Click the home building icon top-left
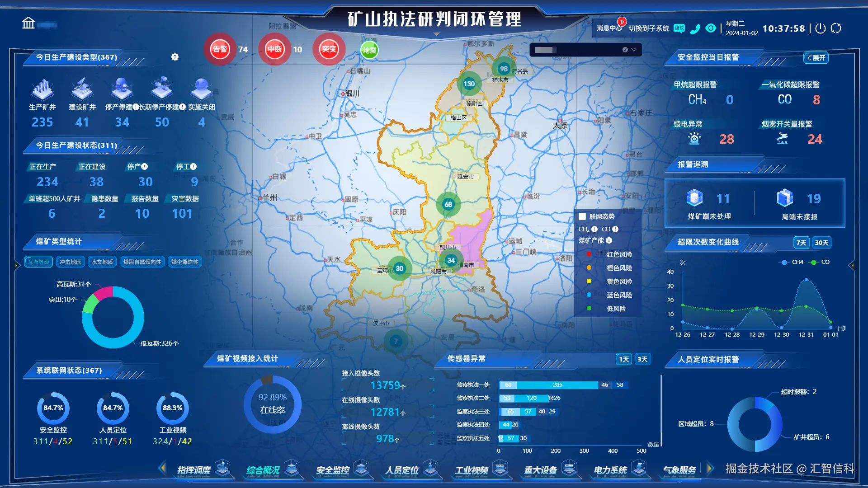Viewport: 868px width, 488px height. tap(28, 23)
